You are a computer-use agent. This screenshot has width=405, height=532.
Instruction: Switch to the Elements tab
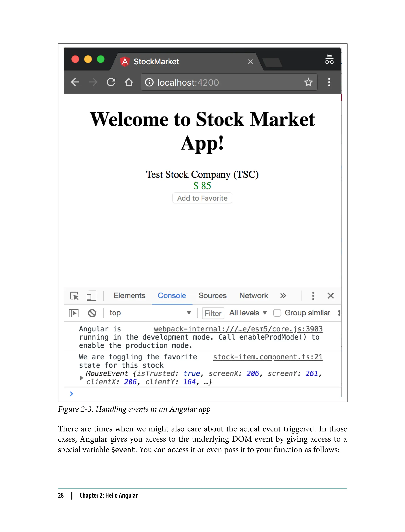[130, 296]
